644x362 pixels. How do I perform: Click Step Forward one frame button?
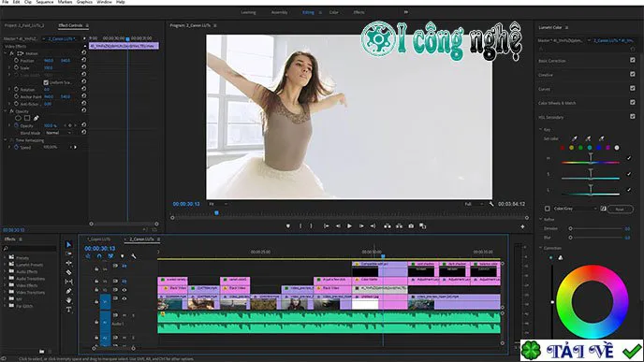pos(361,226)
